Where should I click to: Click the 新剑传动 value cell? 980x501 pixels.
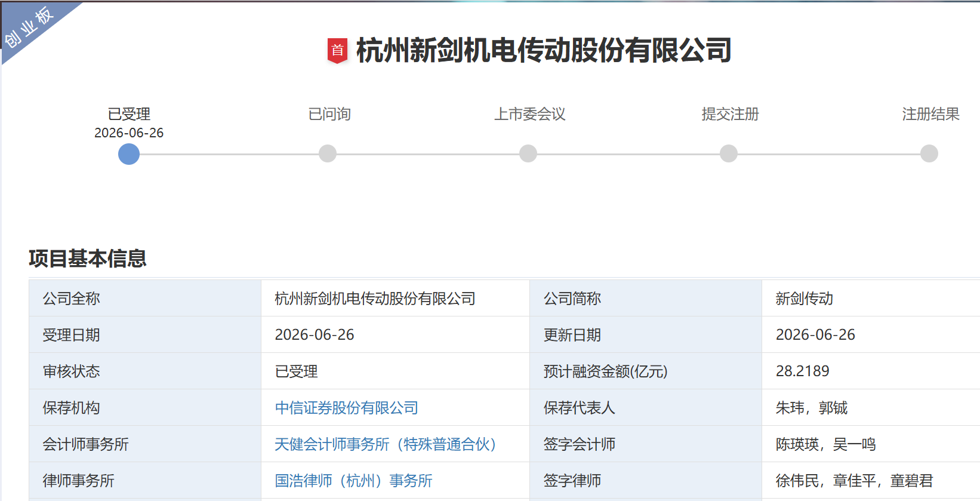(x=871, y=299)
